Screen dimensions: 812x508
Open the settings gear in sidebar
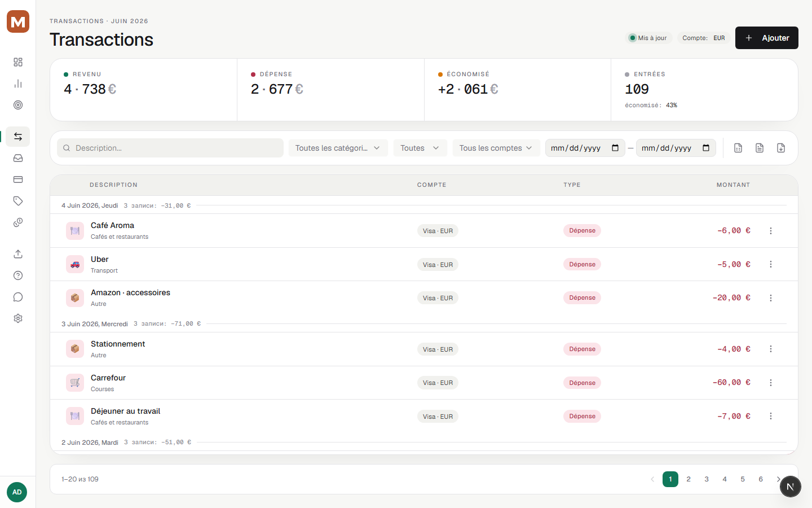tap(18, 318)
